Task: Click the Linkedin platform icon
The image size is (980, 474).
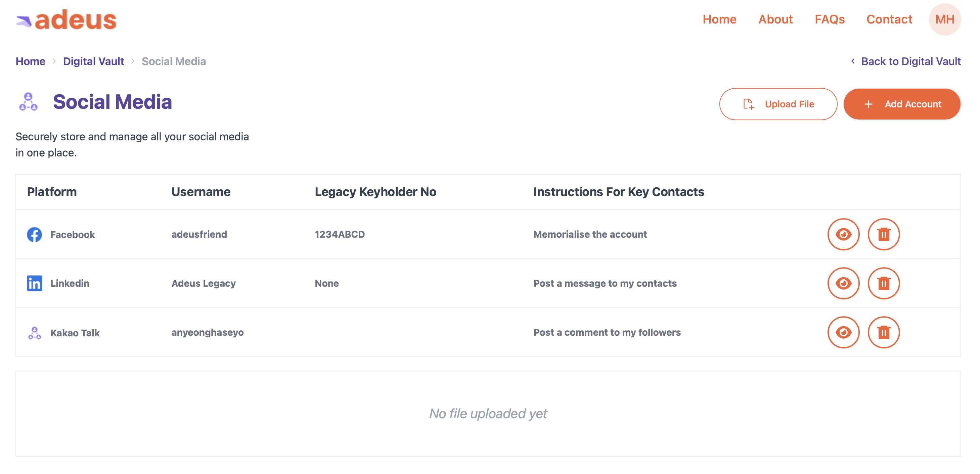Action: pyautogui.click(x=34, y=283)
